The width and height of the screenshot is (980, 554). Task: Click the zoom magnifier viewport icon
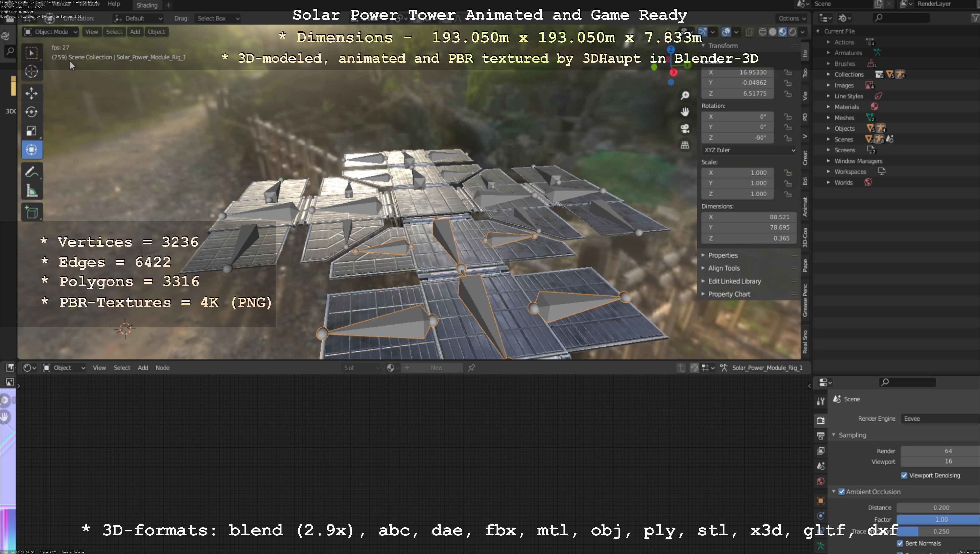pyautogui.click(x=685, y=95)
